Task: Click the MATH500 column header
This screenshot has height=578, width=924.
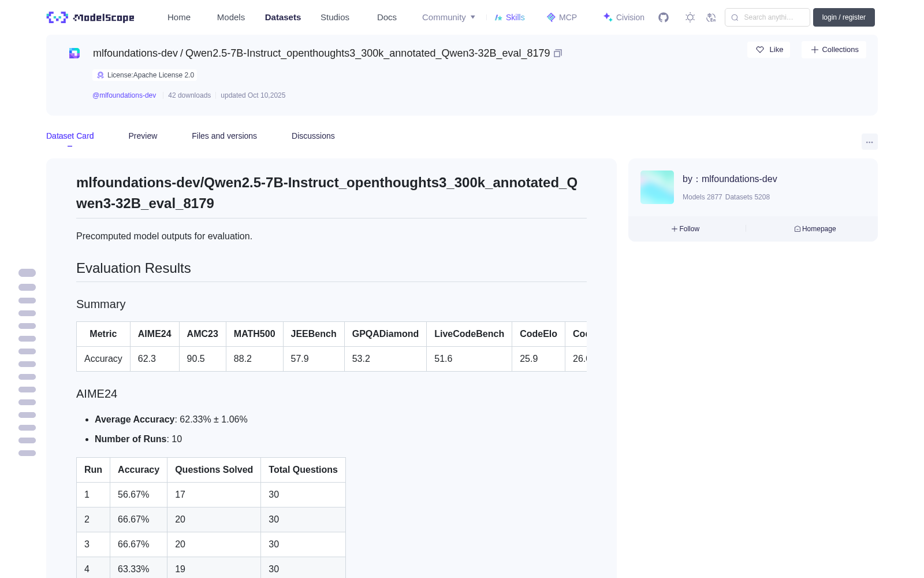Action: point(255,334)
